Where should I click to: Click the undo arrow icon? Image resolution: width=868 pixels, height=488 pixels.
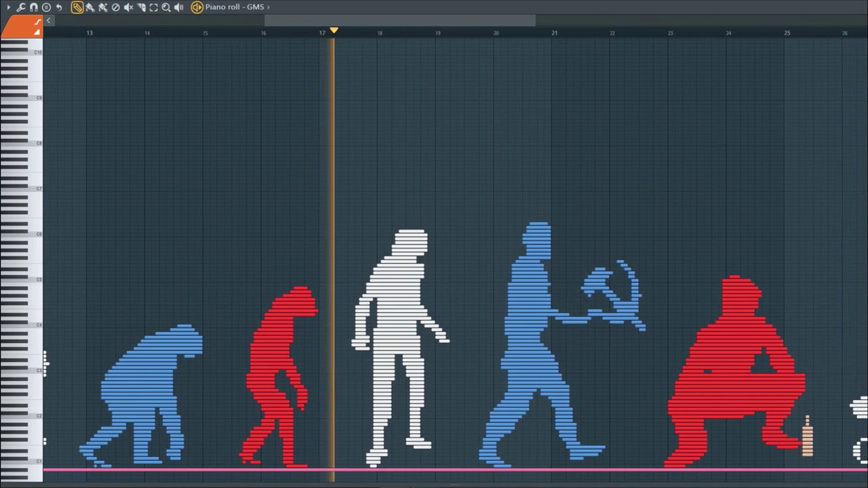click(59, 7)
